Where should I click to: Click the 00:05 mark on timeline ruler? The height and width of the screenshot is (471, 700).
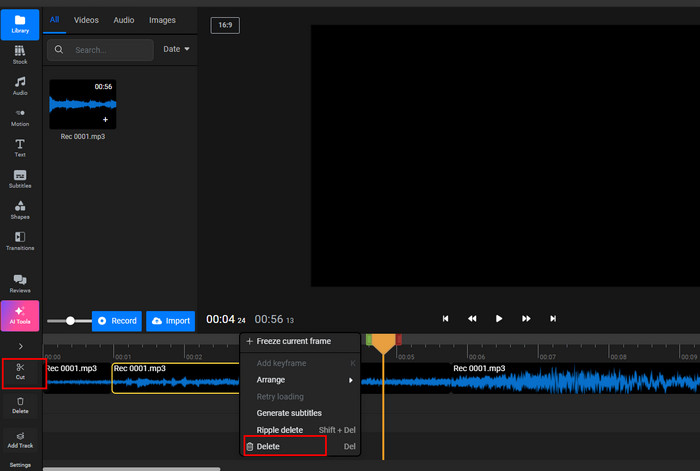406,357
